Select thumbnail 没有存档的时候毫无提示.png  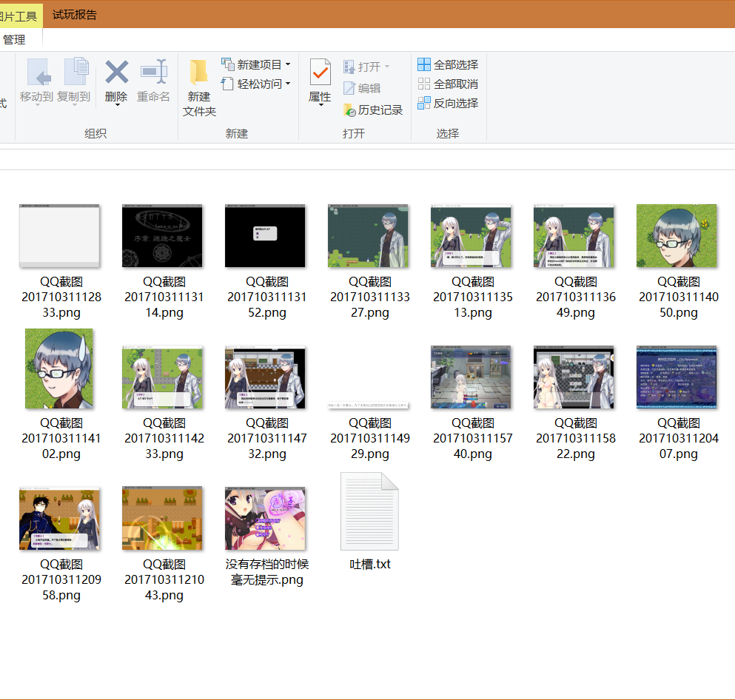pos(265,518)
